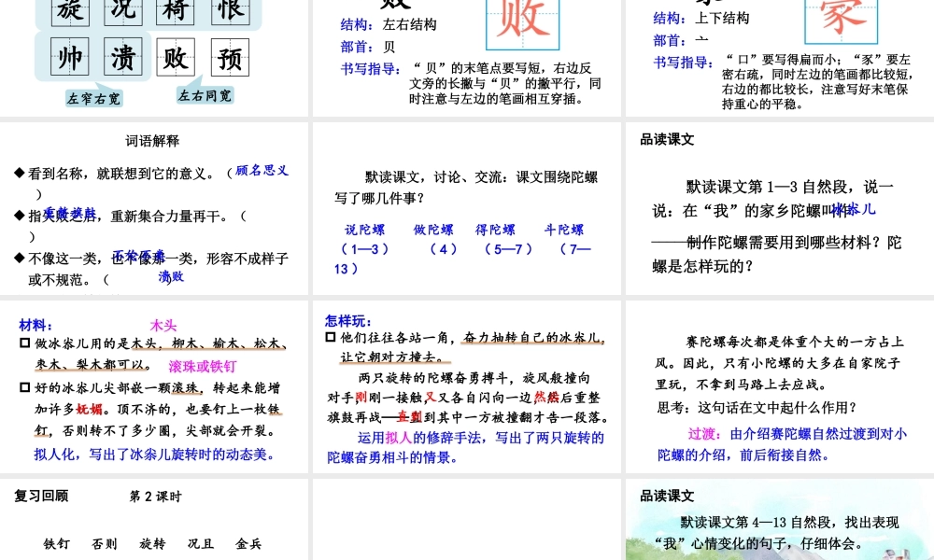This screenshot has width=934, height=560.
Task: Click the text 默读课文第 4—13 自然段
Action: pyautogui.click(x=756, y=523)
